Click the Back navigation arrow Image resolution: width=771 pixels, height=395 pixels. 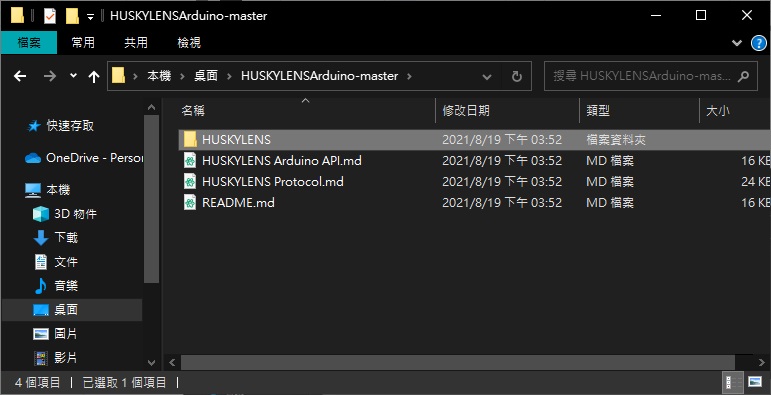(20, 76)
